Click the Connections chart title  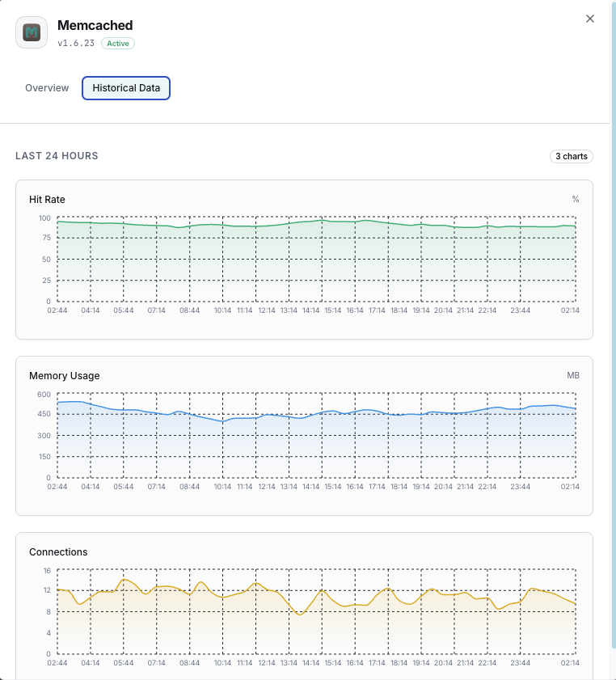[58, 551]
